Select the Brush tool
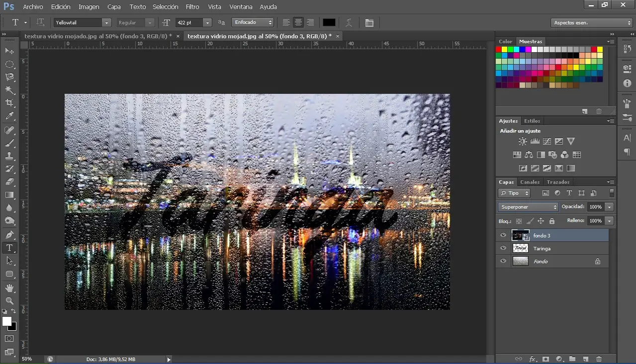 coord(9,144)
